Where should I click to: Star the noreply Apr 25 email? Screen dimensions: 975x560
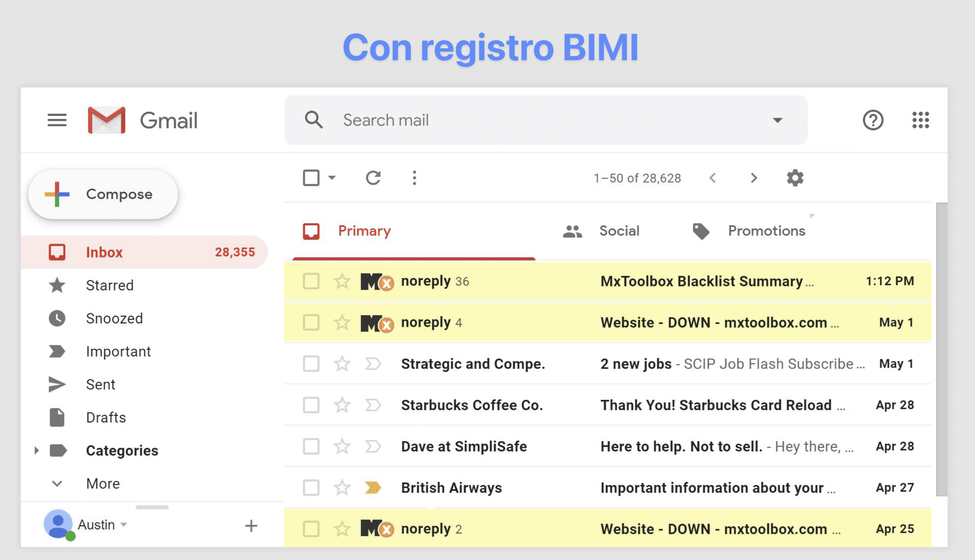click(x=342, y=529)
